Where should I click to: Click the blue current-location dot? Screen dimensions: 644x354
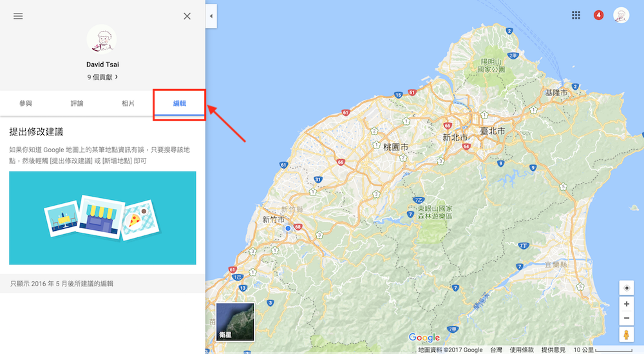[288, 228]
